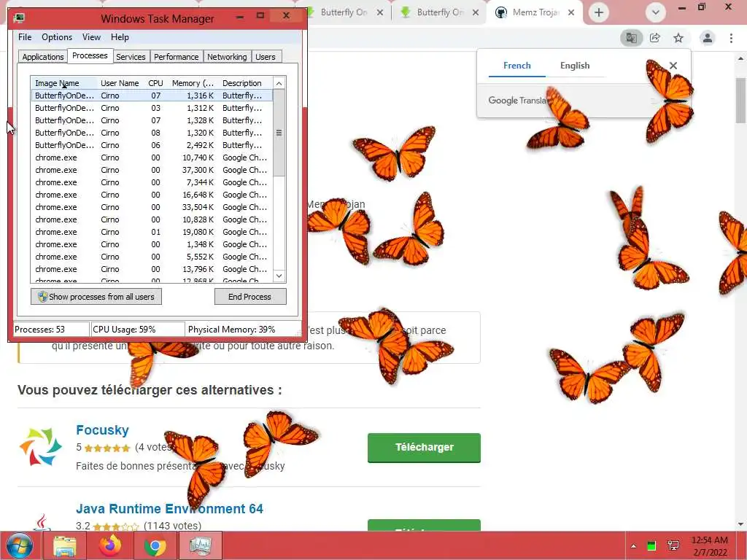Open Java Runtime Environment 64 link

coord(169,508)
